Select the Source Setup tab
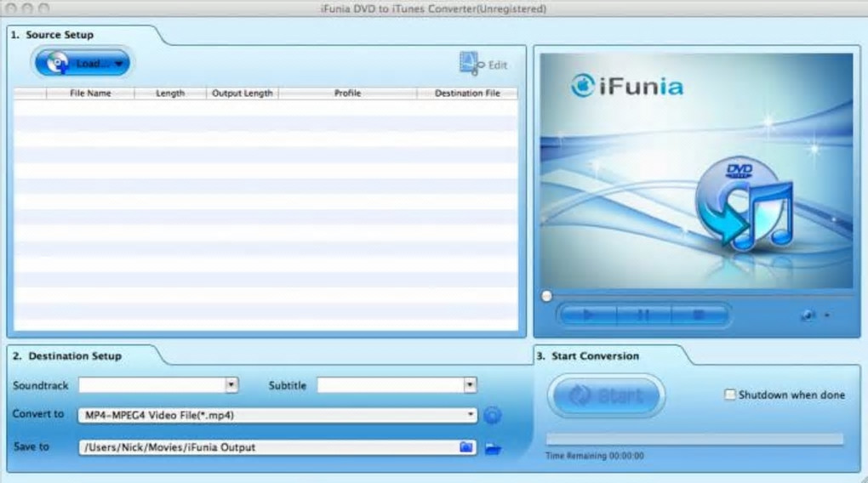The image size is (868, 483). (x=60, y=34)
